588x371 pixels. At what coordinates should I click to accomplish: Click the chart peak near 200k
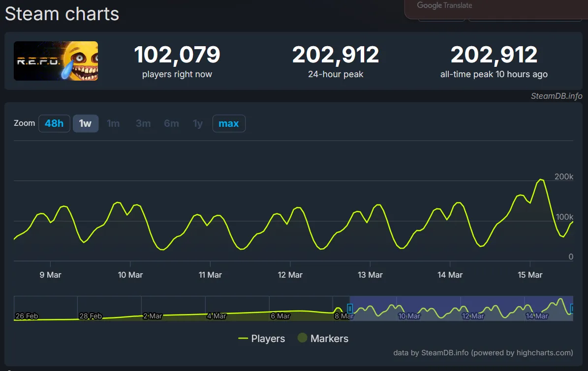[541, 180]
